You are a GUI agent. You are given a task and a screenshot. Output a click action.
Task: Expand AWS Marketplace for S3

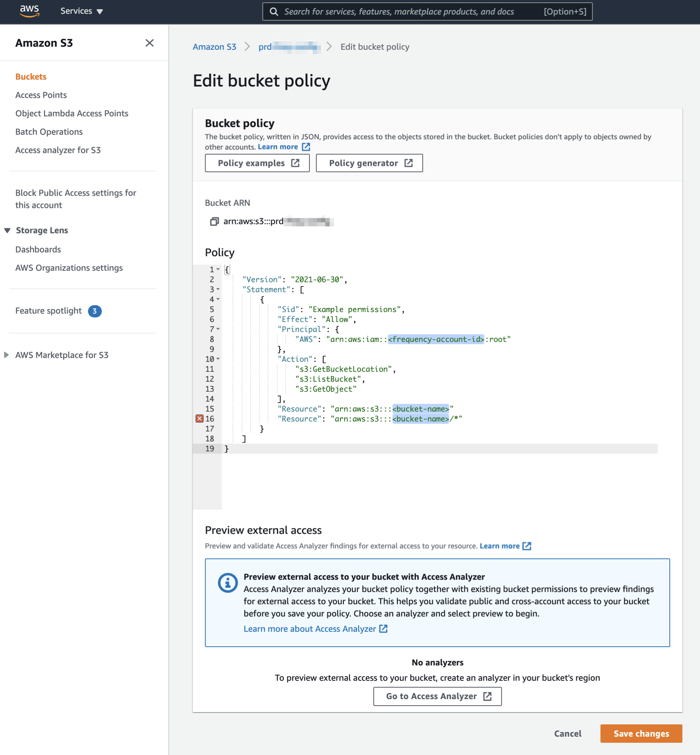pos(7,355)
